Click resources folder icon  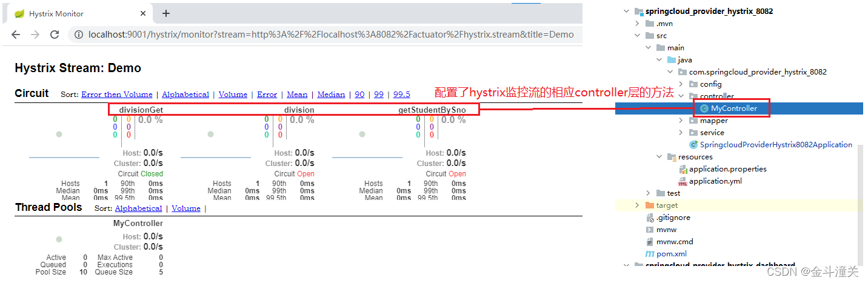pos(672,157)
